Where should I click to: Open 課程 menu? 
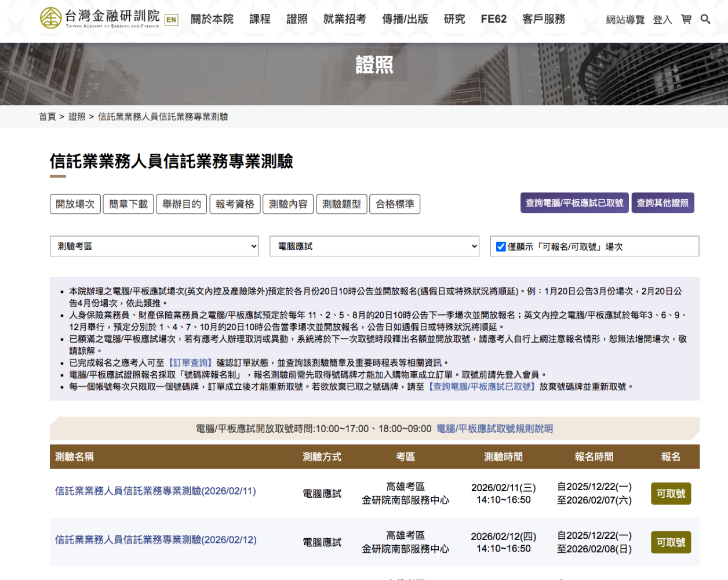tap(260, 19)
